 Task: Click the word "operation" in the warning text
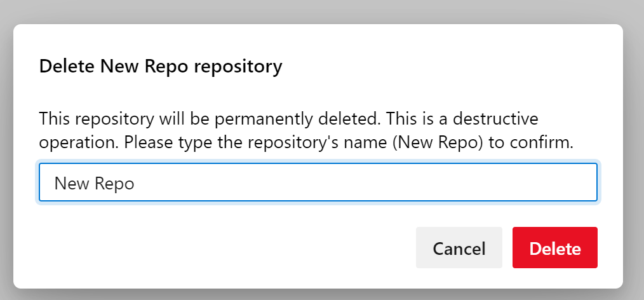click(x=79, y=144)
